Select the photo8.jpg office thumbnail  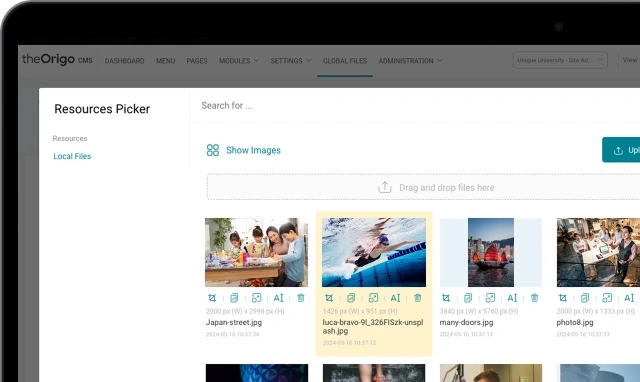tap(598, 252)
